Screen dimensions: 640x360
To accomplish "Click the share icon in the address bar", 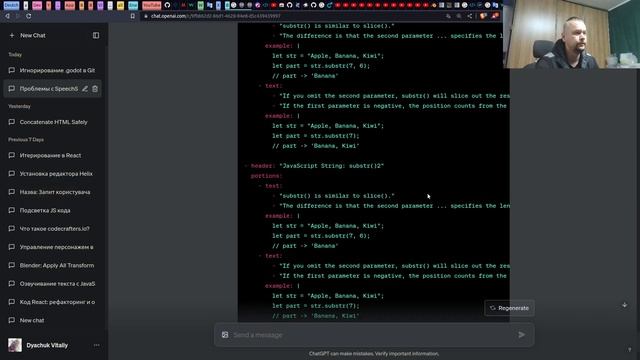I will (470, 16).
